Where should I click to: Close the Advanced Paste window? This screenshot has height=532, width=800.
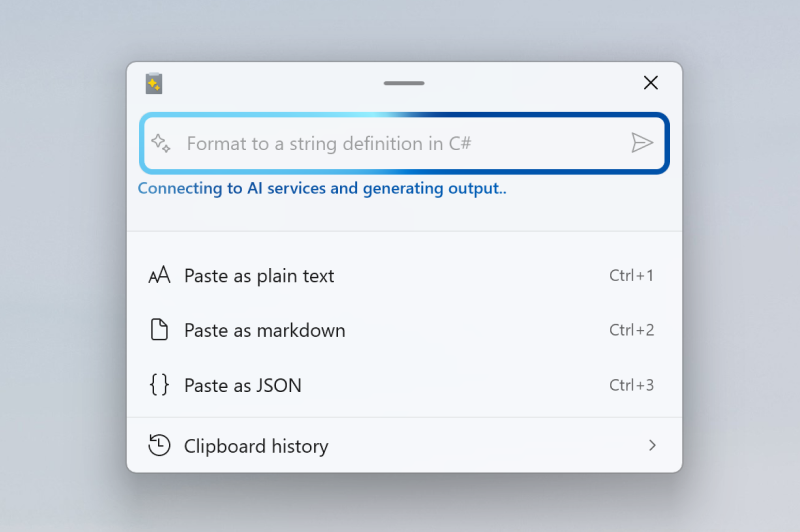coord(651,83)
